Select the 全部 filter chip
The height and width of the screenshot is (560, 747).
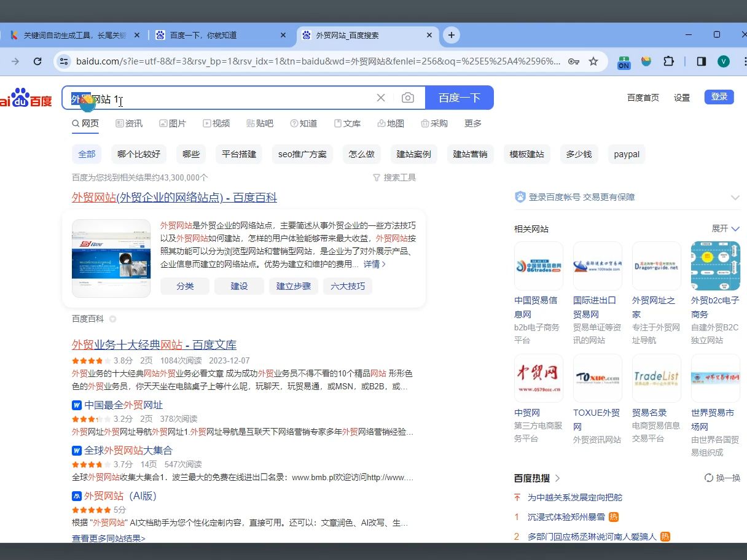click(x=87, y=154)
